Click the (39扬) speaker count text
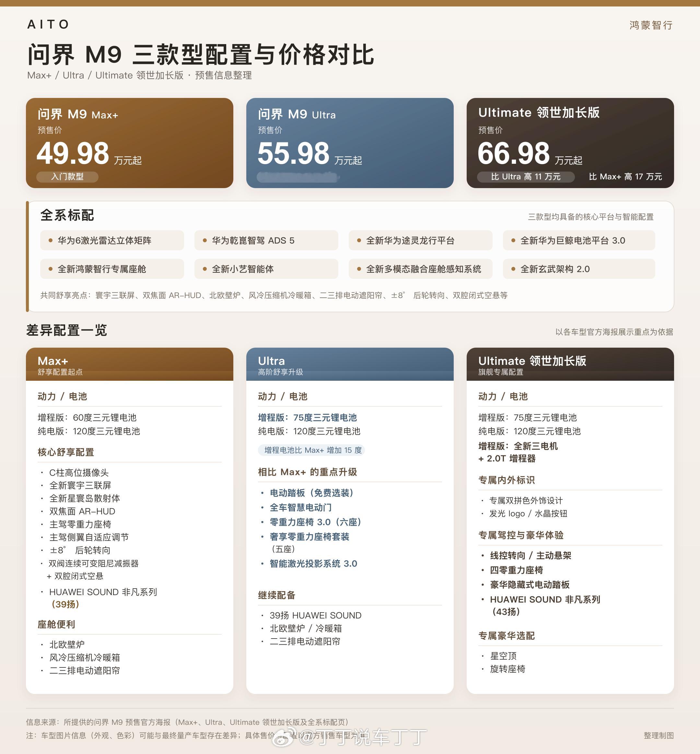Screen dimensions: 700x754 click(65, 604)
